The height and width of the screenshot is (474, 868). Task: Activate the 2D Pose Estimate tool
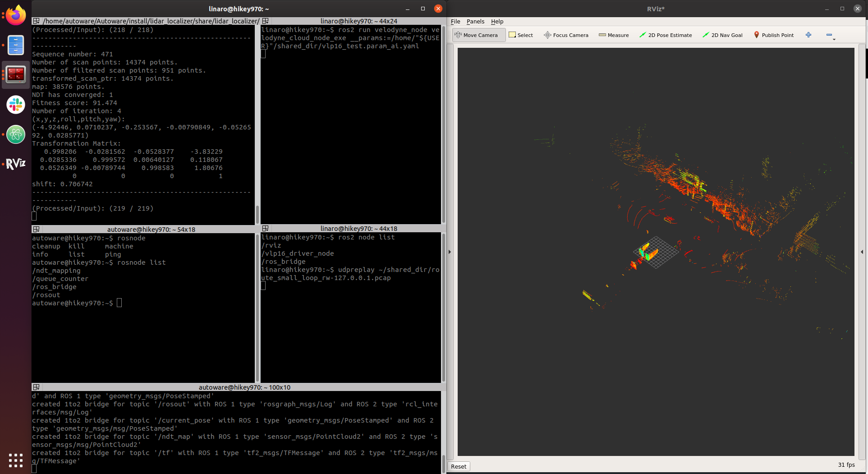point(666,35)
